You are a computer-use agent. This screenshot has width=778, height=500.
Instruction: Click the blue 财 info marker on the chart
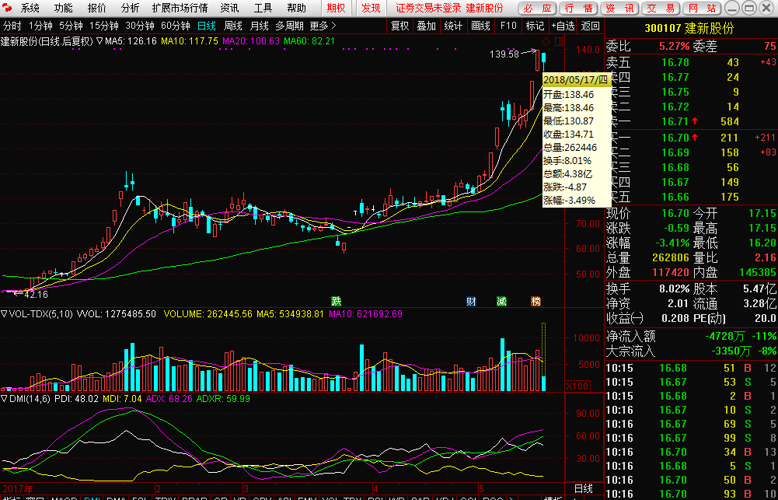pos(471,301)
